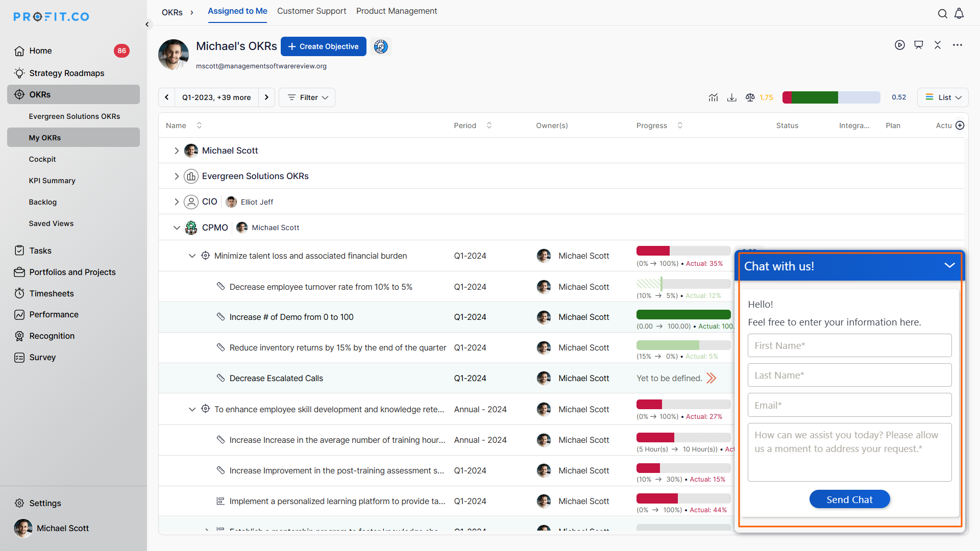Viewport: 980px width, 551px height.
Task: Click the First Name input field
Action: (x=849, y=345)
